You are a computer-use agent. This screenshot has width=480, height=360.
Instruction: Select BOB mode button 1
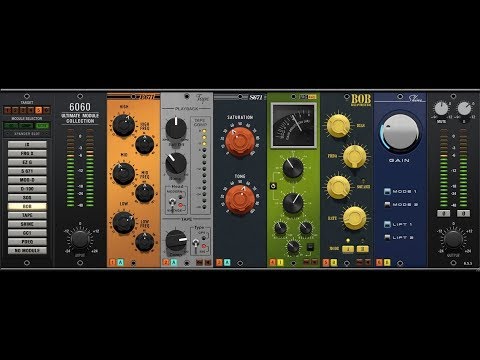click(348, 249)
